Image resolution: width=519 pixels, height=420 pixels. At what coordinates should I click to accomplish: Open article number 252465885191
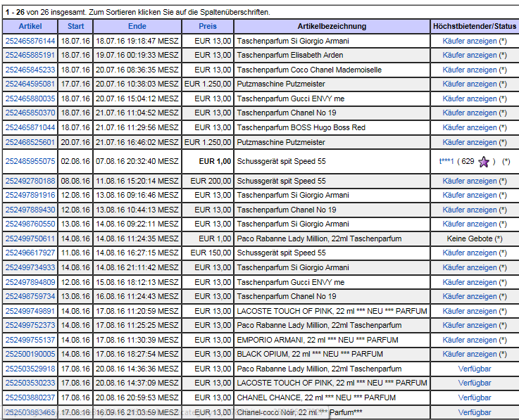pyautogui.click(x=30, y=55)
